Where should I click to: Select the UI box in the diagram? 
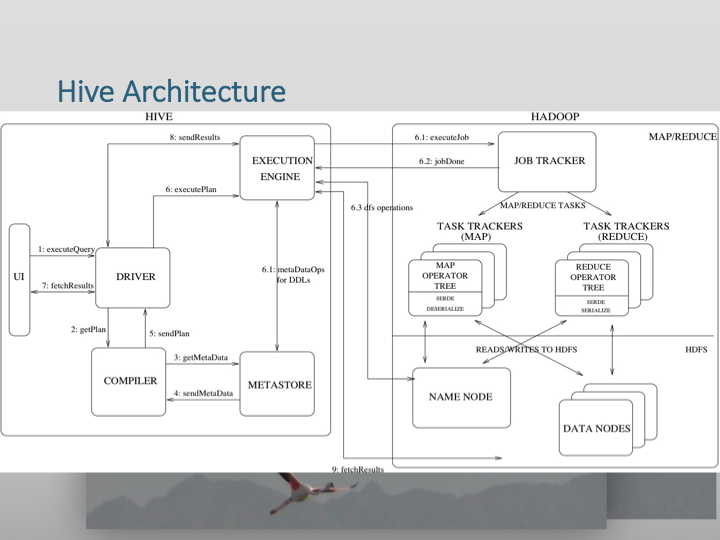click(19, 278)
